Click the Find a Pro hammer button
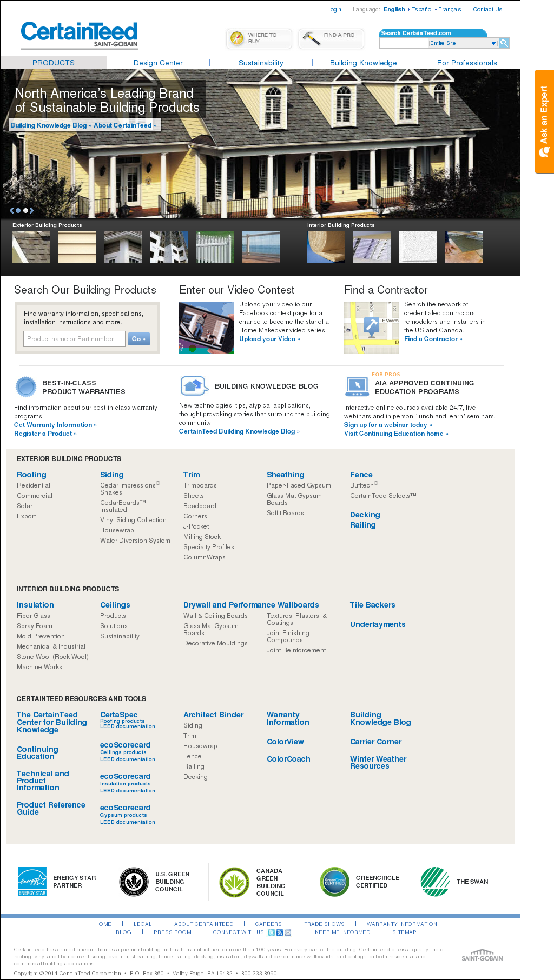 click(x=331, y=39)
